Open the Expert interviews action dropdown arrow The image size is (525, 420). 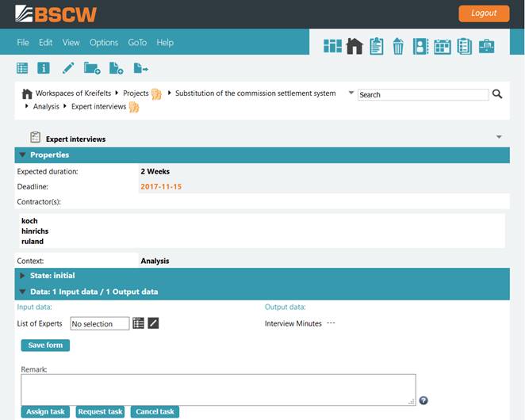pyautogui.click(x=499, y=137)
